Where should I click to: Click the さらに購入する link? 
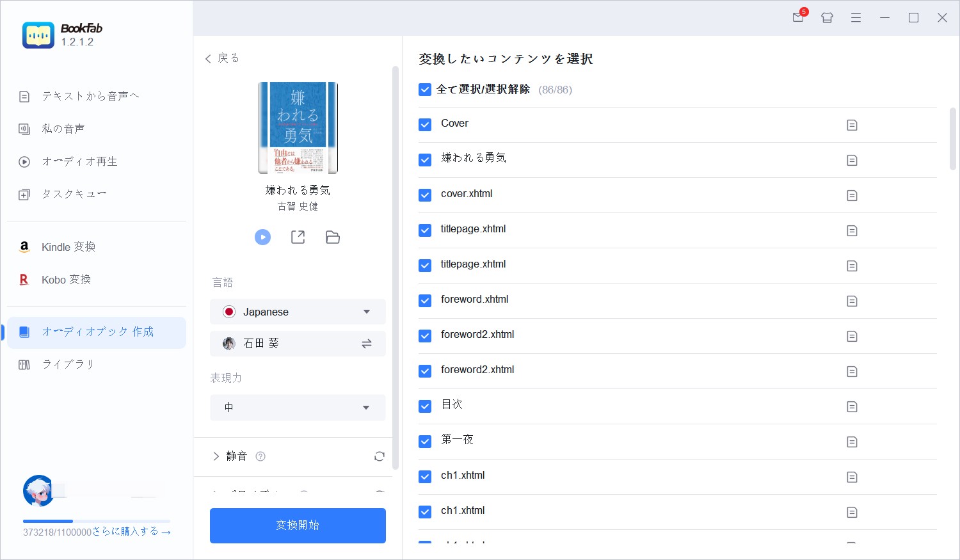[131, 532]
